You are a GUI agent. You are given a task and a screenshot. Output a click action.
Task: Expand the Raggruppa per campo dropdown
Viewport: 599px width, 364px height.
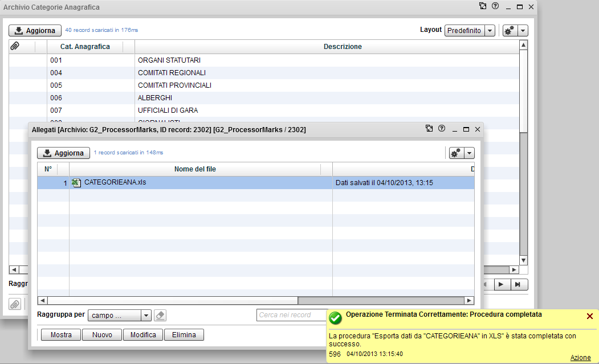[145, 316]
